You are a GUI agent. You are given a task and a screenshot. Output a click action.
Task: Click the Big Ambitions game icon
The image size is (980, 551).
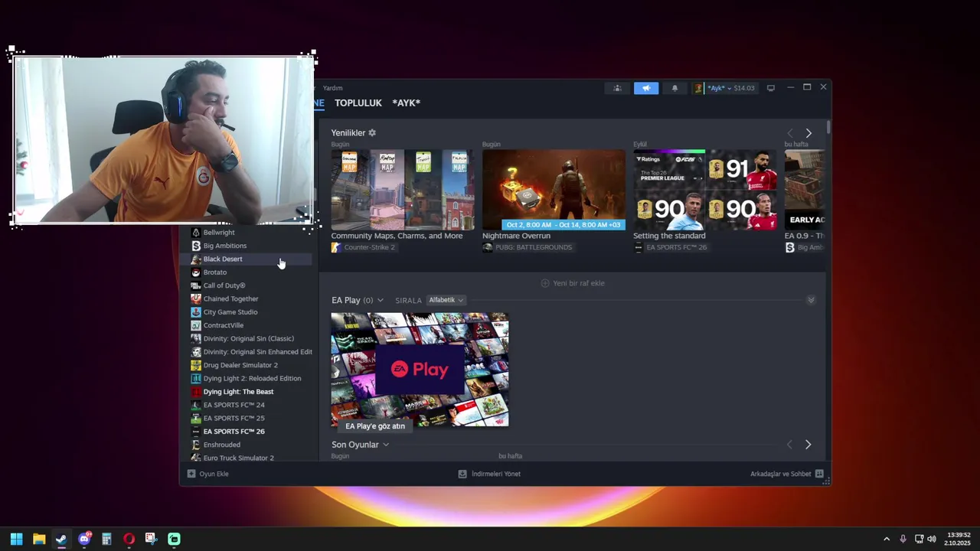tap(196, 246)
